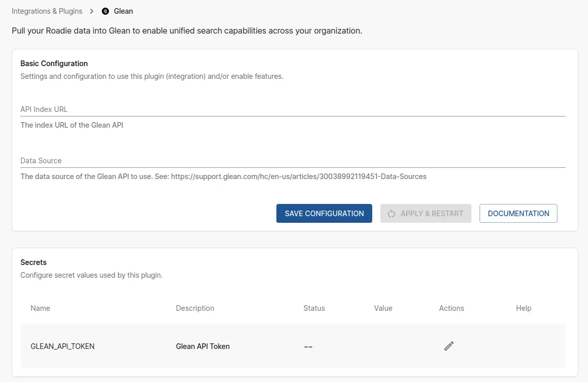Image resolution: width=588 pixels, height=382 pixels.
Task: Open the Documentation page
Action: (518, 213)
